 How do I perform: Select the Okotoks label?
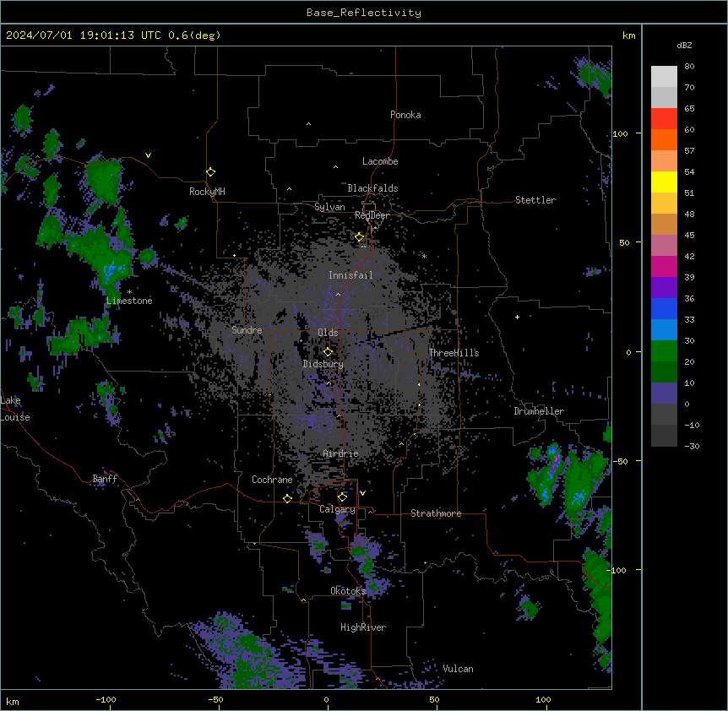click(x=348, y=591)
